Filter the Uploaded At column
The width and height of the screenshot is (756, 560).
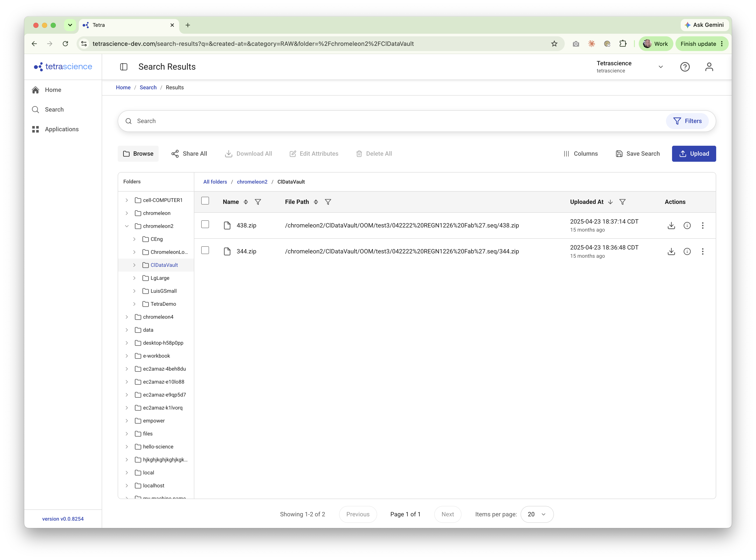coord(622,202)
